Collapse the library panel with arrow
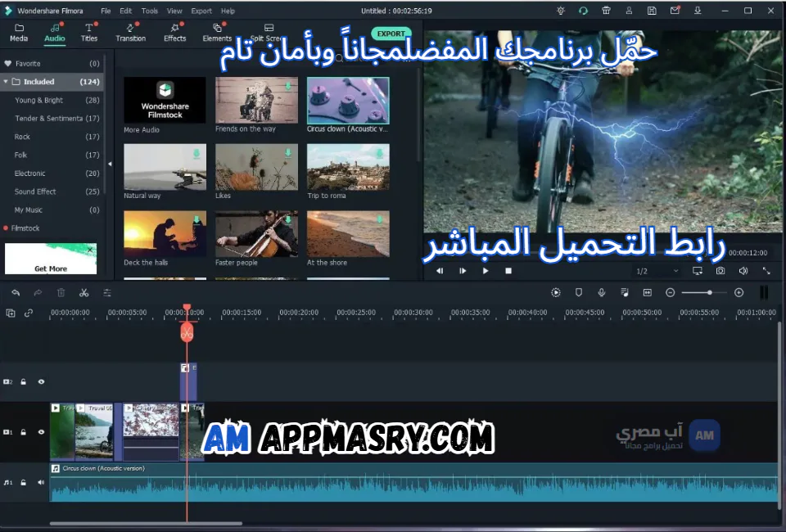This screenshot has width=786, height=532. pyautogui.click(x=110, y=164)
